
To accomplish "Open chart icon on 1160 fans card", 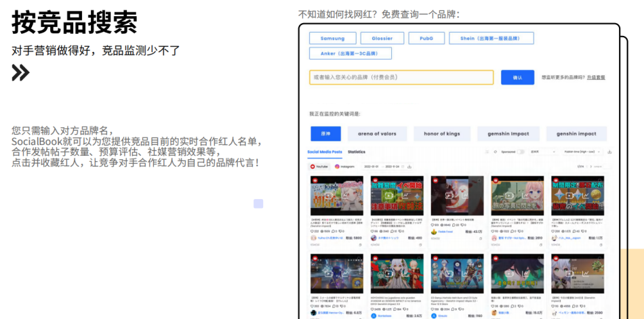I will 464,274.
